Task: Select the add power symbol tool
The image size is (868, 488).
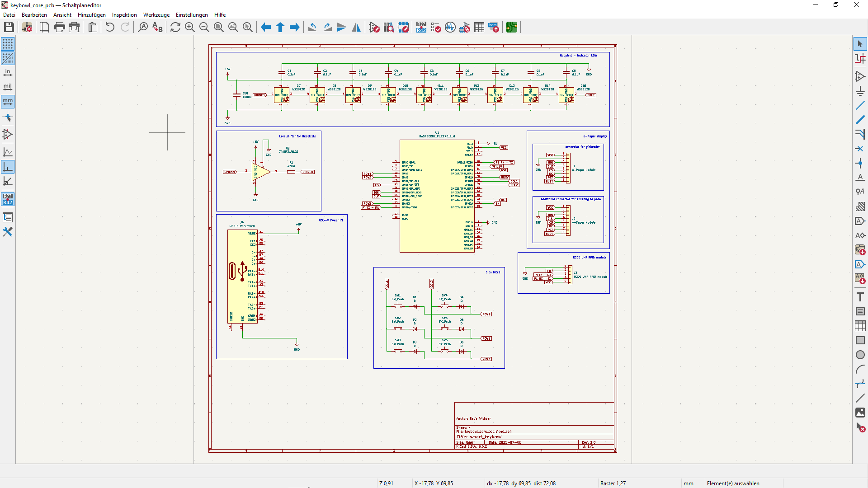Action: [x=860, y=91]
